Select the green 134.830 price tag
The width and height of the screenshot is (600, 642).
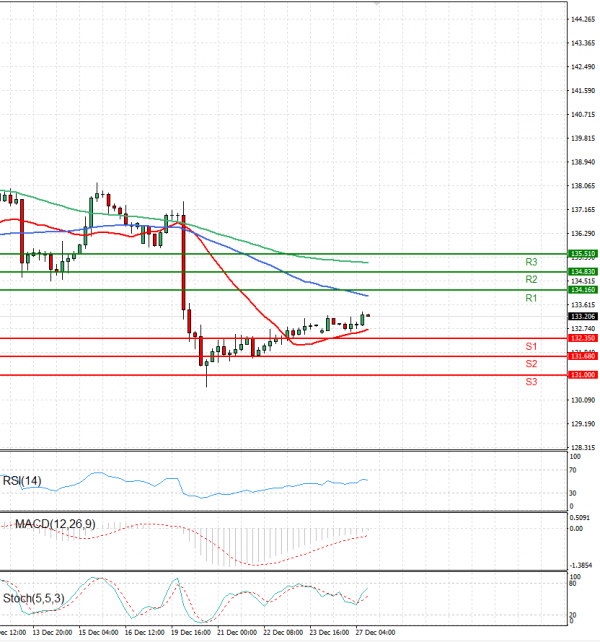point(582,272)
